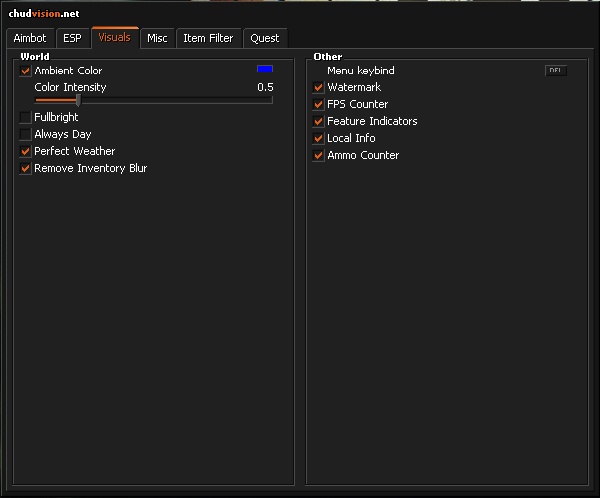Click the Menu keybind label

coord(360,71)
